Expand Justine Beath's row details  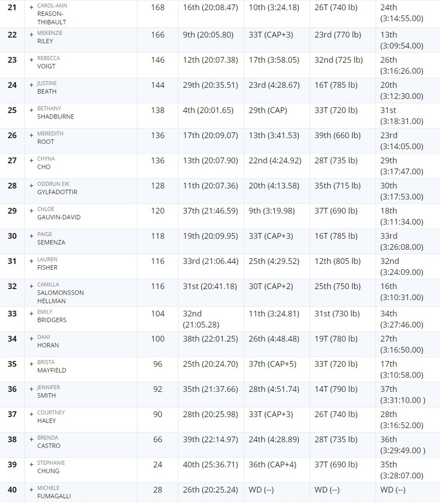click(31, 85)
